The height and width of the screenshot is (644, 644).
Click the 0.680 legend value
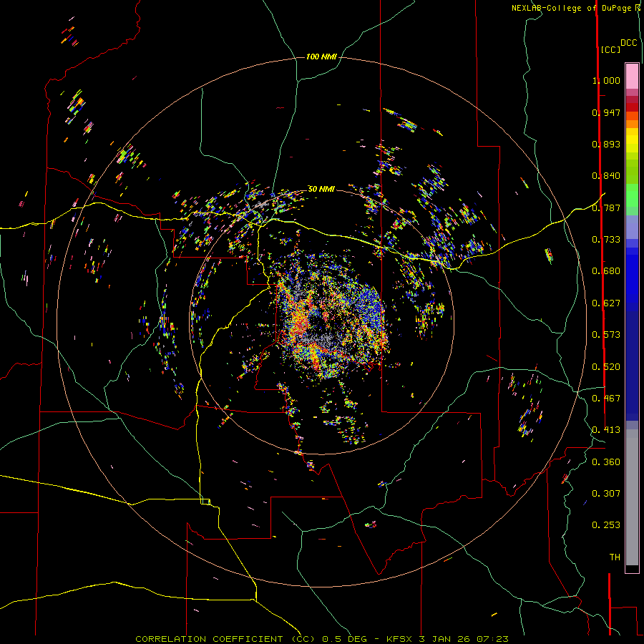(606, 271)
